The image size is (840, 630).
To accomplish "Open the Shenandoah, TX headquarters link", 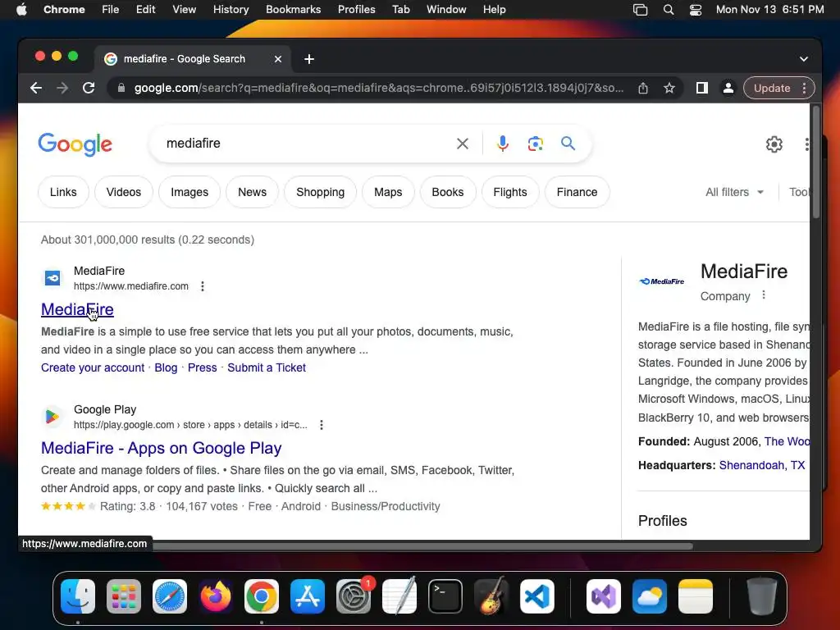I will (x=762, y=465).
